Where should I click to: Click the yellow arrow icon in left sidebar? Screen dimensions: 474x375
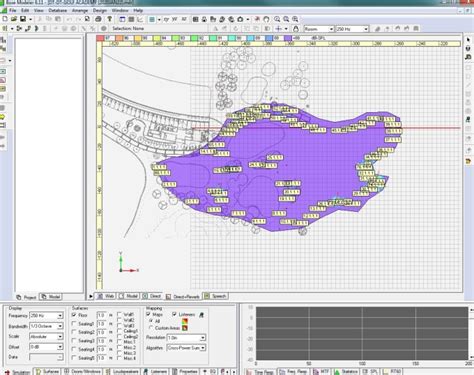click(x=3, y=117)
